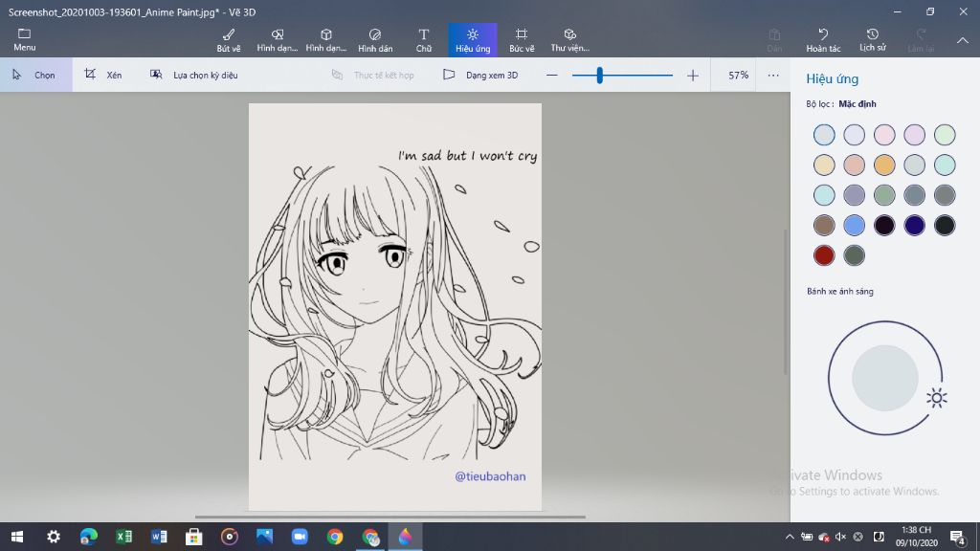This screenshot has width=980, height=551.
Task: Switch to Paint 3D taskbar icon
Action: (405, 537)
